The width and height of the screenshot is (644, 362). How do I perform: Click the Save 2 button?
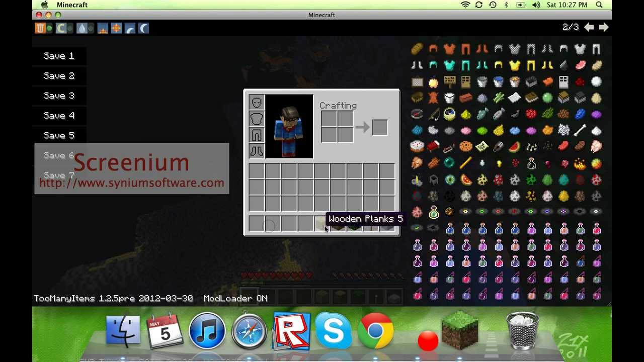[59, 76]
